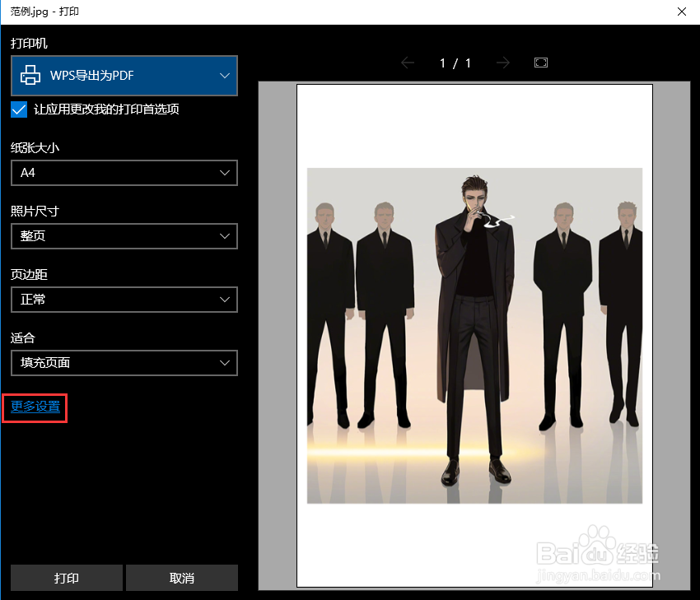Open the 更多设置 link

coord(35,407)
